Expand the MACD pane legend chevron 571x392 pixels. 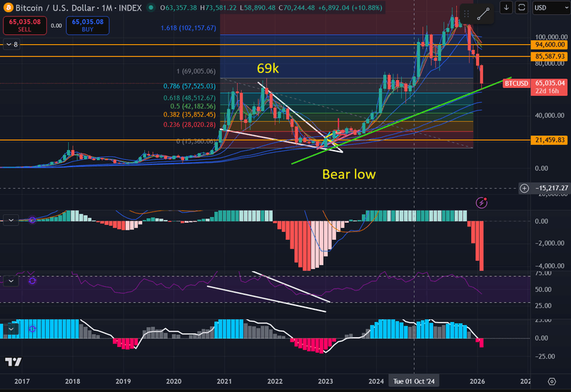[x=11, y=220]
